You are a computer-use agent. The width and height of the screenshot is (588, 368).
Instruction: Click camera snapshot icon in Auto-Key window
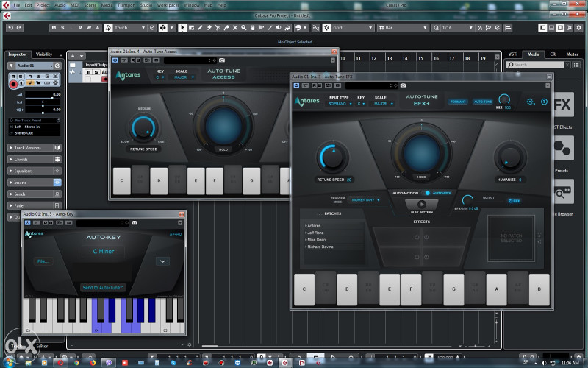(x=135, y=223)
